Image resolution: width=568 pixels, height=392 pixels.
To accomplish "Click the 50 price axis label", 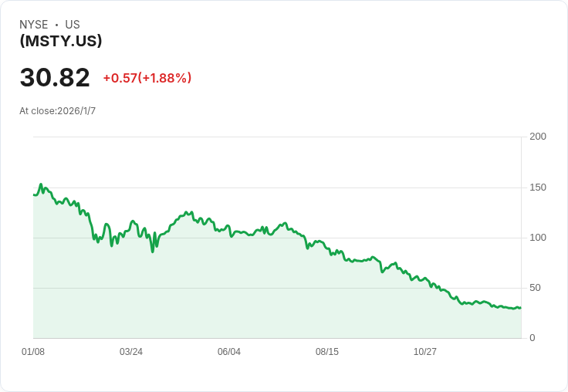I will click(535, 288).
